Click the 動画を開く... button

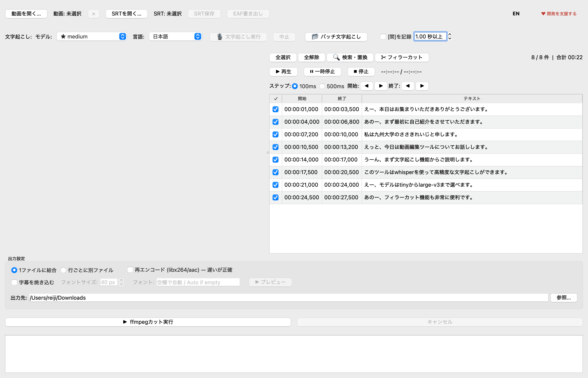[26, 14]
